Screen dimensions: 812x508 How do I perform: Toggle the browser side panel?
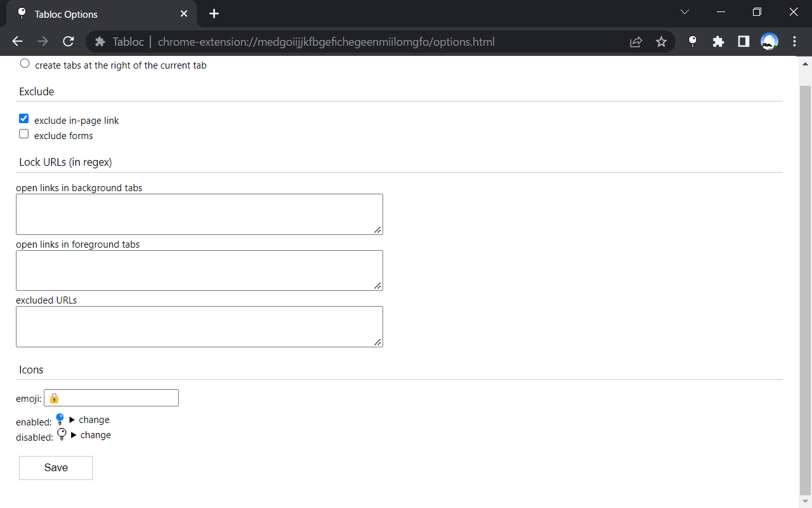pos(743,42)
